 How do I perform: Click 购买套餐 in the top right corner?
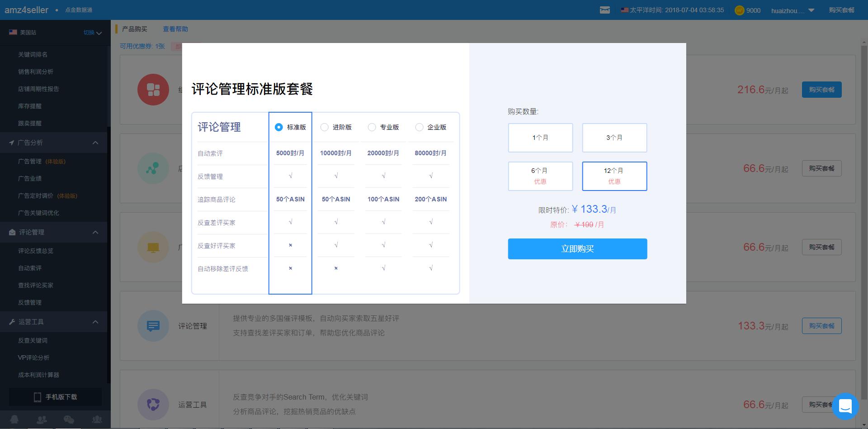click(x=842, y=10)
